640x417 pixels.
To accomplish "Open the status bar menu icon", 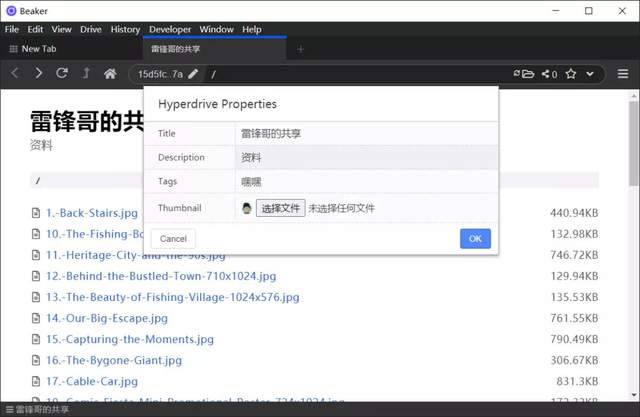I will click(9, 410).
